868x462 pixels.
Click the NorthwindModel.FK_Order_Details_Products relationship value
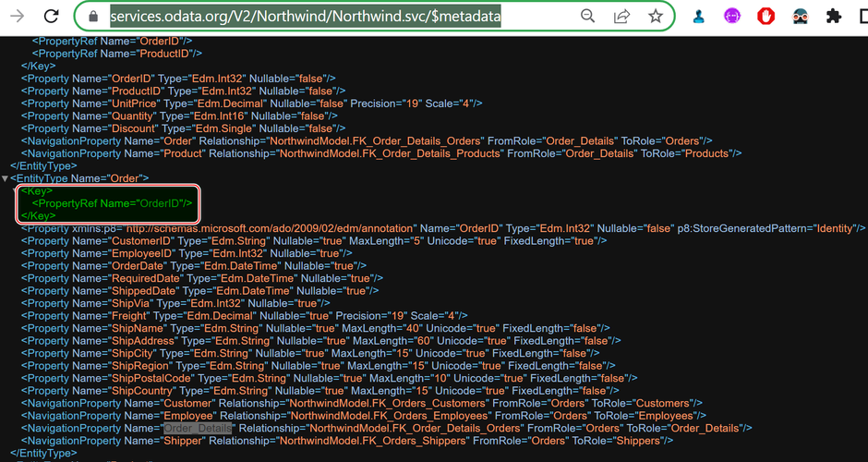click(389, 153)
